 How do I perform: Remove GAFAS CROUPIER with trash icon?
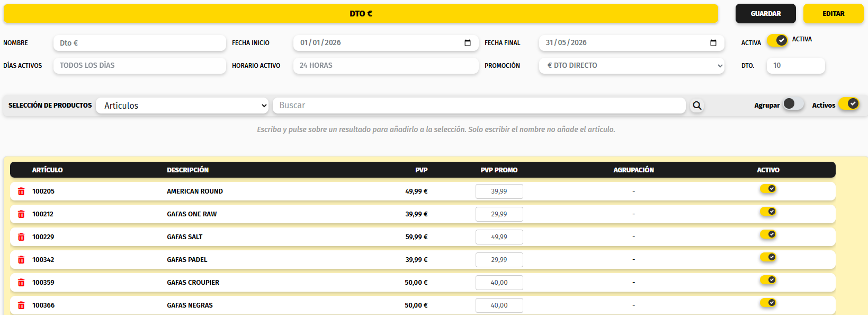coord(21,283)
